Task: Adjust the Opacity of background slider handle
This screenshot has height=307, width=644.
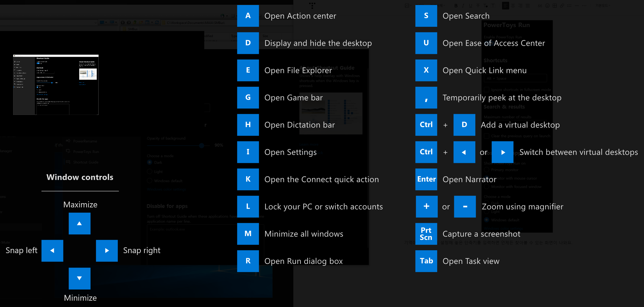Action: point(202,145)
